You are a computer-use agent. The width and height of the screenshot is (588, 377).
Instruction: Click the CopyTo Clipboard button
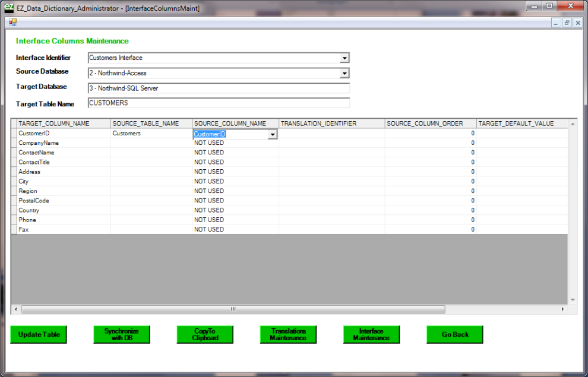coord(205,334)
